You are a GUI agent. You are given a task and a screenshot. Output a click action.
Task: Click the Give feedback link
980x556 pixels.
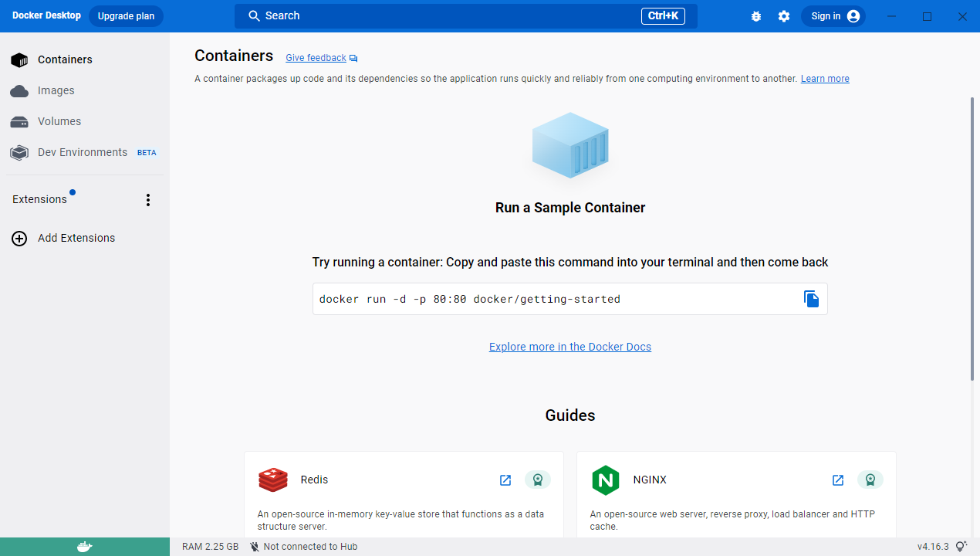click(x=316, y=58)
